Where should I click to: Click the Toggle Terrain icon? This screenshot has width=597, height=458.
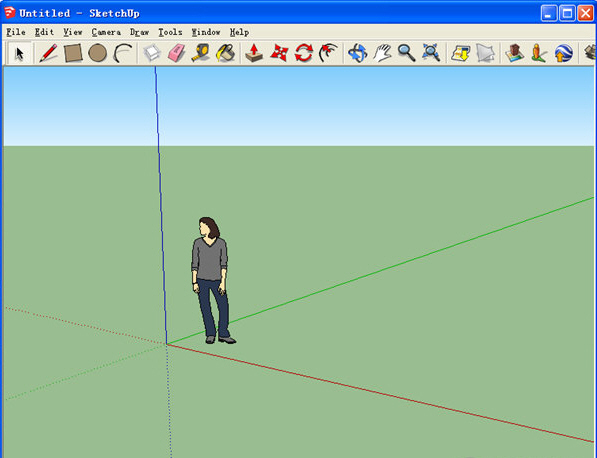485,53
